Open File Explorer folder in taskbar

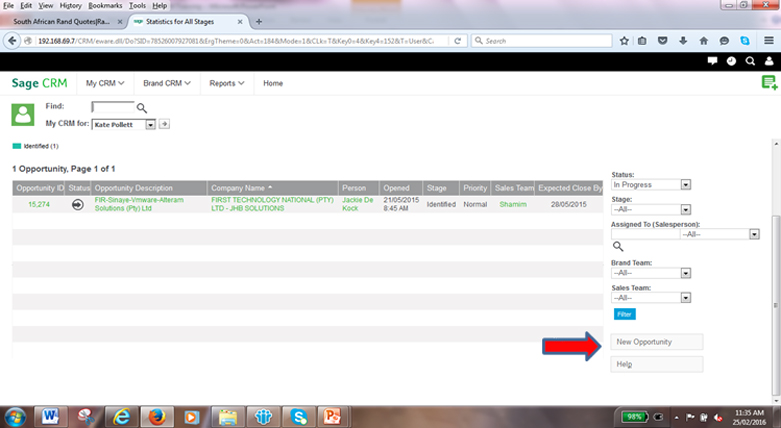click(x=227, y=416)
